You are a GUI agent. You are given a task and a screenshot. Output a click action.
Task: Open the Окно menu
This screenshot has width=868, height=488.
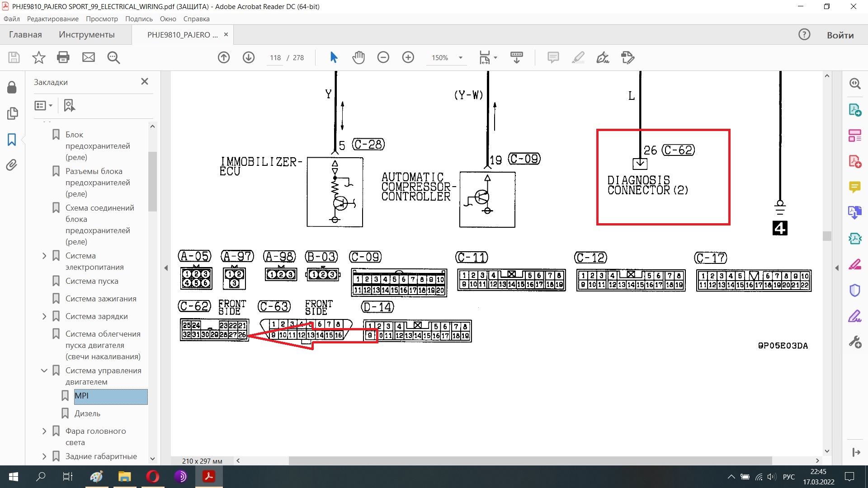point(168,19)
